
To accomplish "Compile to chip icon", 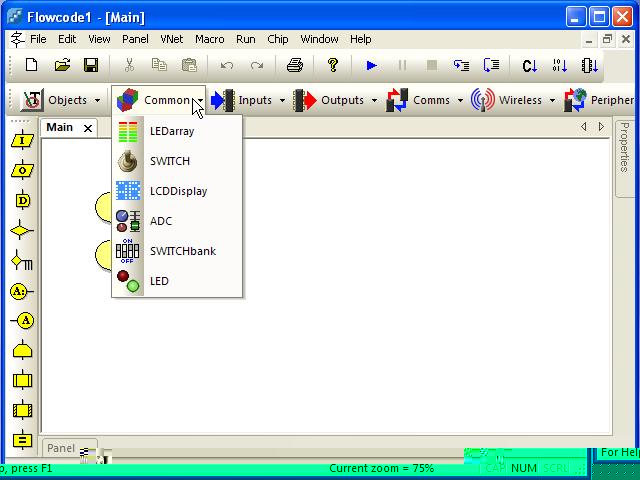I will click(590, 65).
